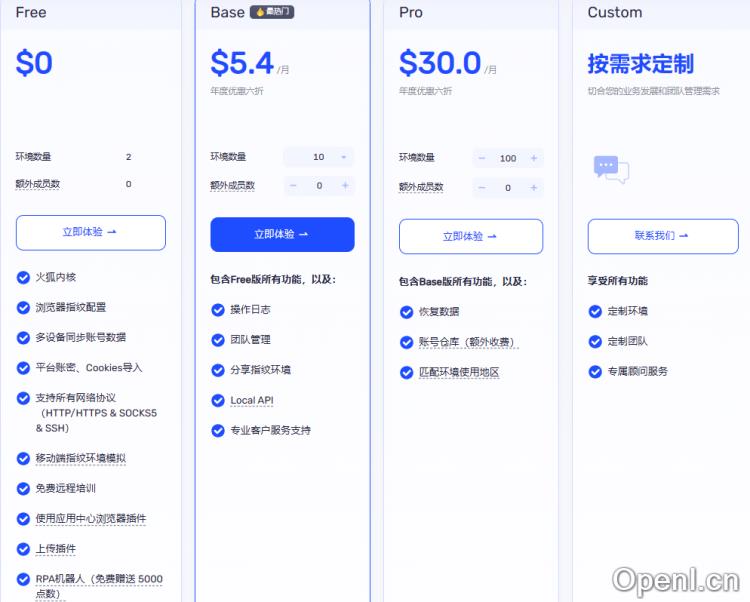Click the blue Base plan 立即体验 button

(x=282, y=234)
